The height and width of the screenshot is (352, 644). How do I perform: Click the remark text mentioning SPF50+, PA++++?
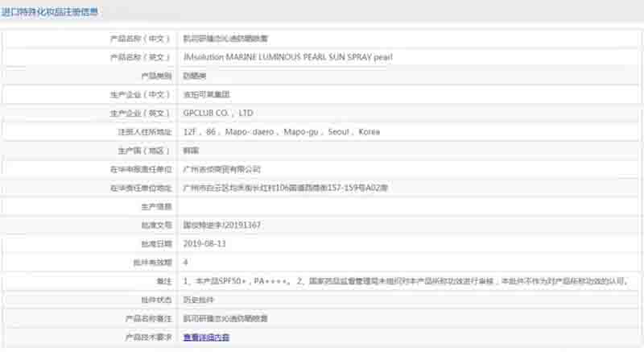tap(406, 281)
